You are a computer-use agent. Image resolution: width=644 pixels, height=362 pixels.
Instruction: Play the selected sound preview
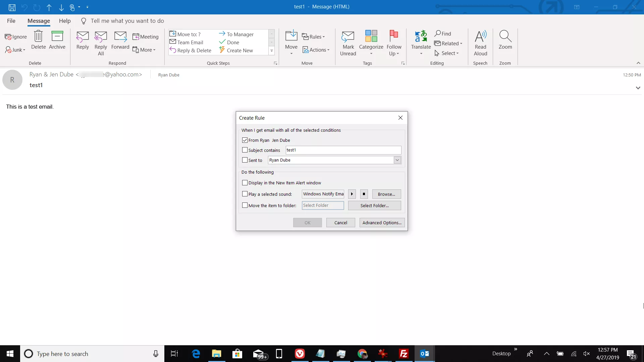click(x=352, y=194)
